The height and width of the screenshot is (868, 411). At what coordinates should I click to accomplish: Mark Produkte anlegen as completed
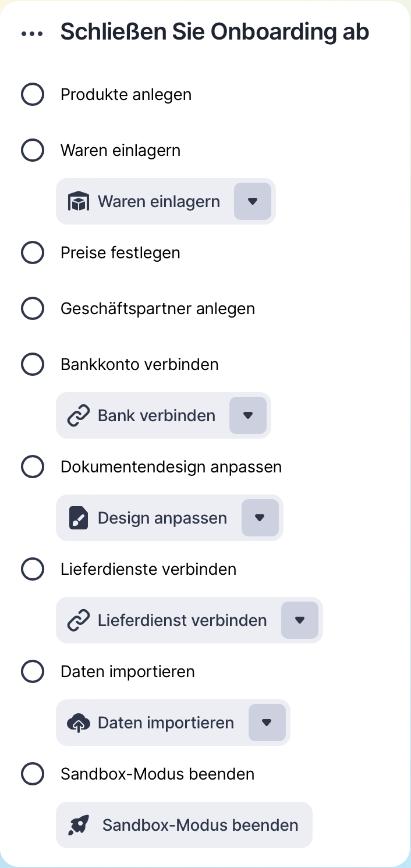point(33,94)
